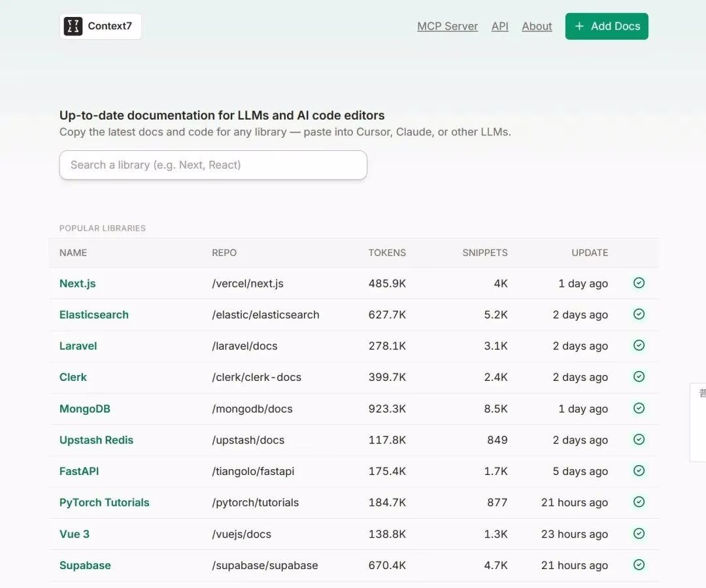The height and width of the screenshot is (588, 706).
Task: Click the check status icon for Supabase
Action: (639, 565)
